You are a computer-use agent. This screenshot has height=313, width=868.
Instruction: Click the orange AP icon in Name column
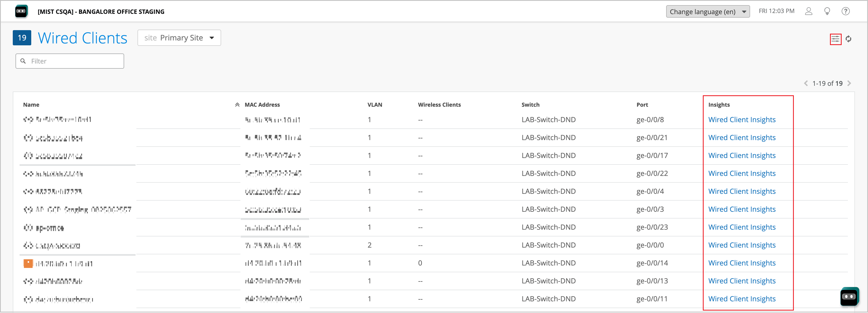[x=28, y=263]
